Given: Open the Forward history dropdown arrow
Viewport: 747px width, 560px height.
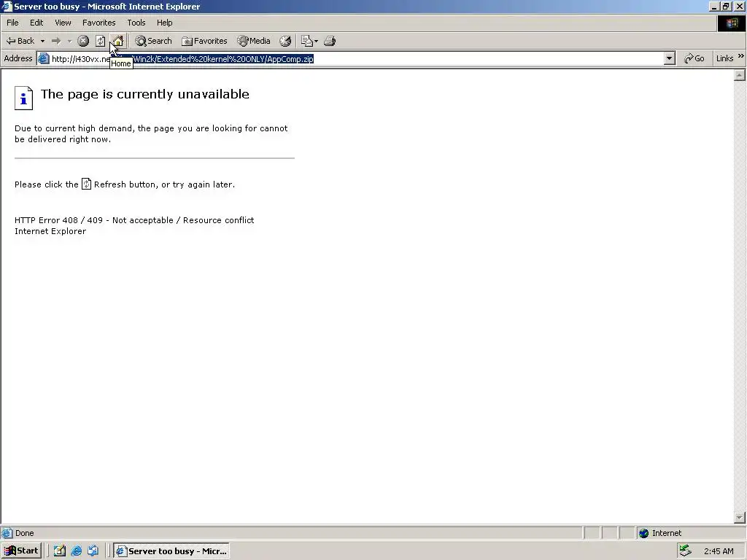Looking at the screenshot, I should [x=69, y=41].
